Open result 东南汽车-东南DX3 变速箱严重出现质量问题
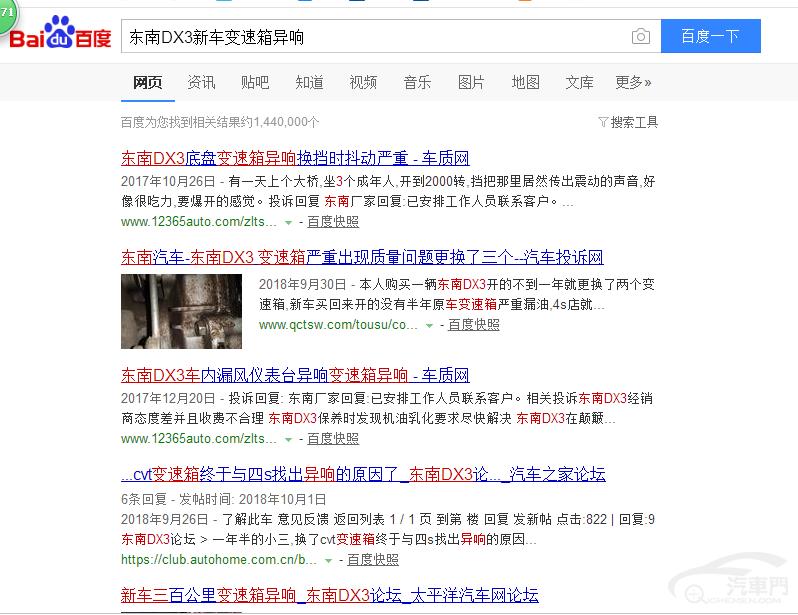798x615 pixels. [x=362, y=257]
